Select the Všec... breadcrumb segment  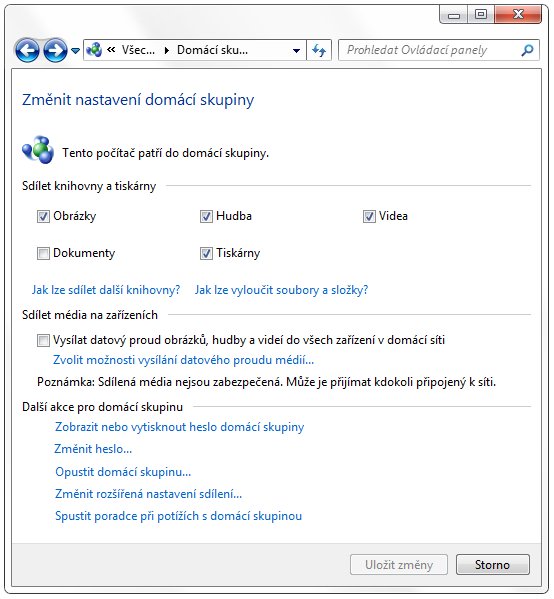[x=138, y=50]
